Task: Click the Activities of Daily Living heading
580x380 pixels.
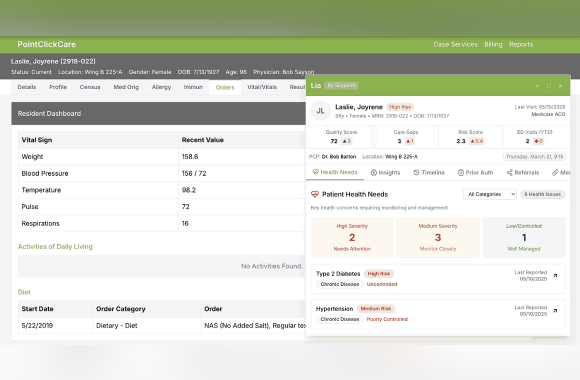Action: tap(55, 247)
